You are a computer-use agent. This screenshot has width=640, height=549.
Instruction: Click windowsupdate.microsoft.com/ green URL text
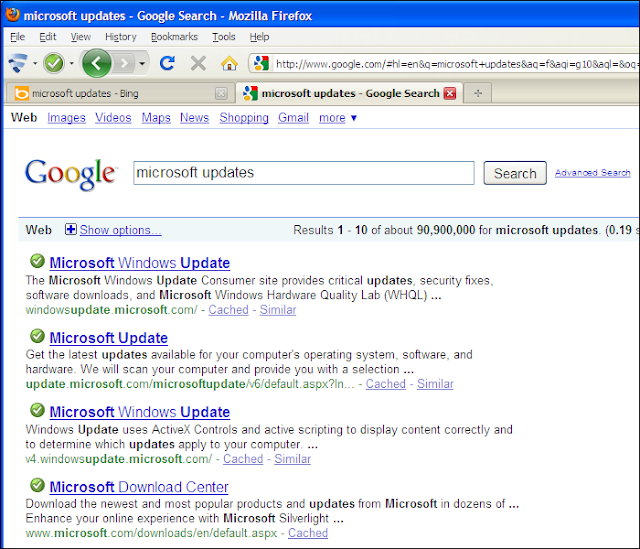[x=111, y=310]
